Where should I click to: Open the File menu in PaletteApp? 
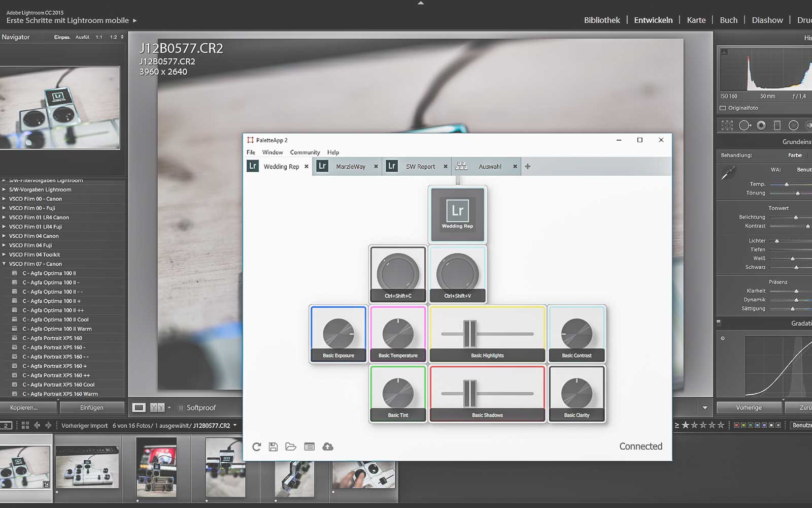[251, 152]
